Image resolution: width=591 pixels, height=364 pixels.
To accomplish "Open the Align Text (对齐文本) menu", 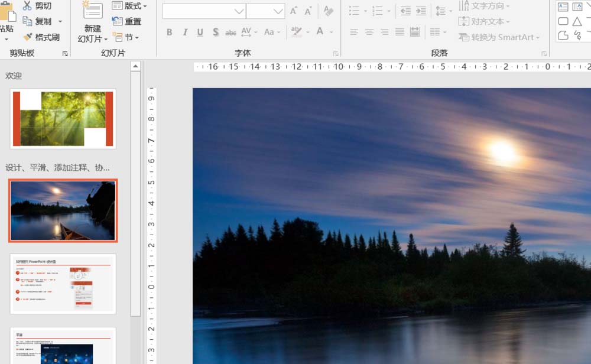I will tap(484, 21).
